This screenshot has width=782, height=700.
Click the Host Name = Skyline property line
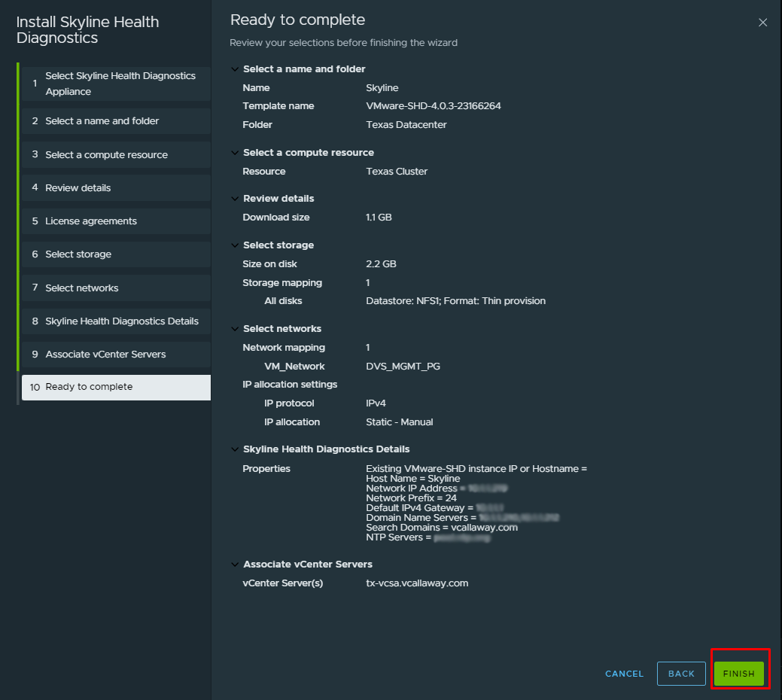(x=413, y=479)
